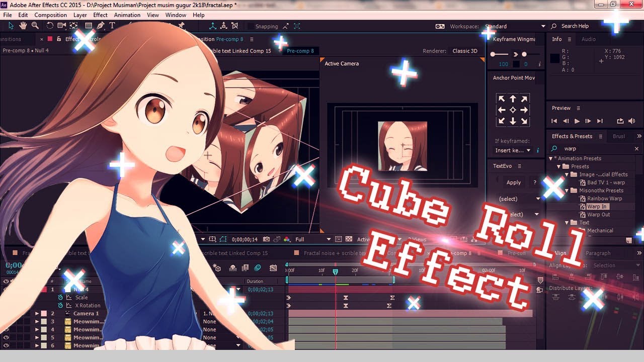Screen dimensions: 644x362
Task: Select the Pen tool
Action: tap(101, 26)
